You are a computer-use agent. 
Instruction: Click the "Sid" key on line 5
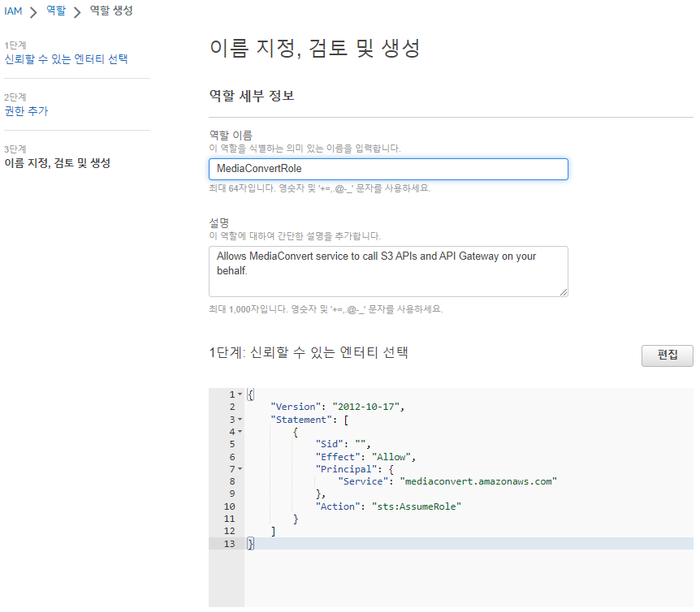pos(329,444)
